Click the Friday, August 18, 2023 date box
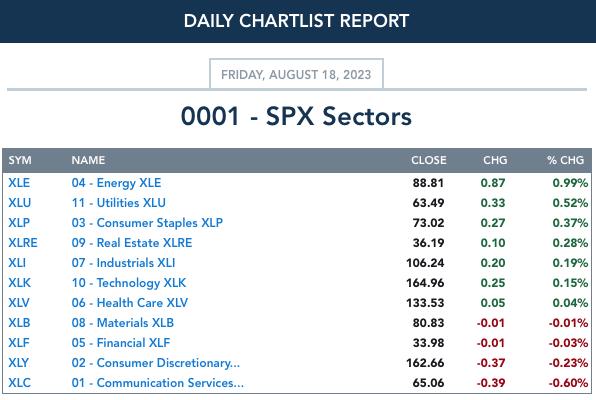Screen dimensions: 596x400 pyautogui.click(x=296, y=74)
